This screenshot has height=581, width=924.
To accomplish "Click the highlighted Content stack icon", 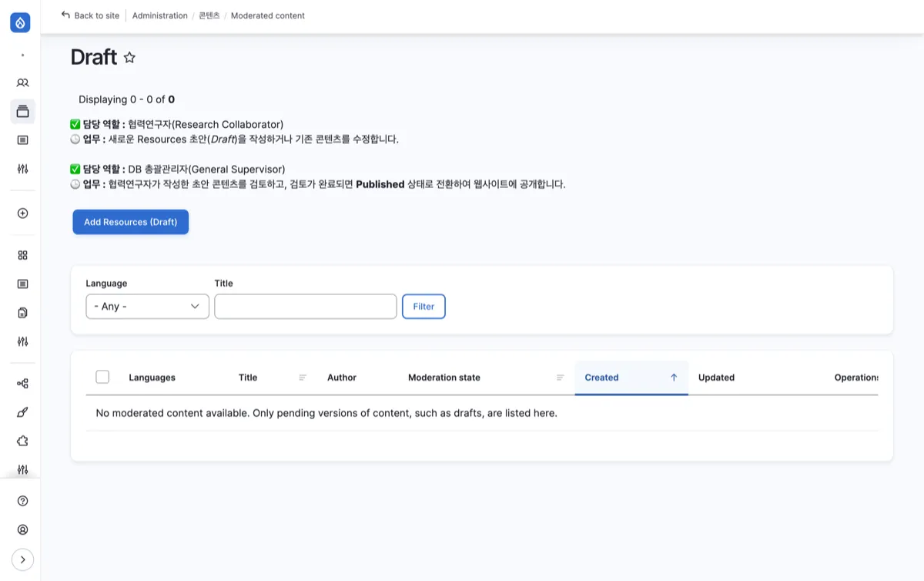I will tap(22, 111).
